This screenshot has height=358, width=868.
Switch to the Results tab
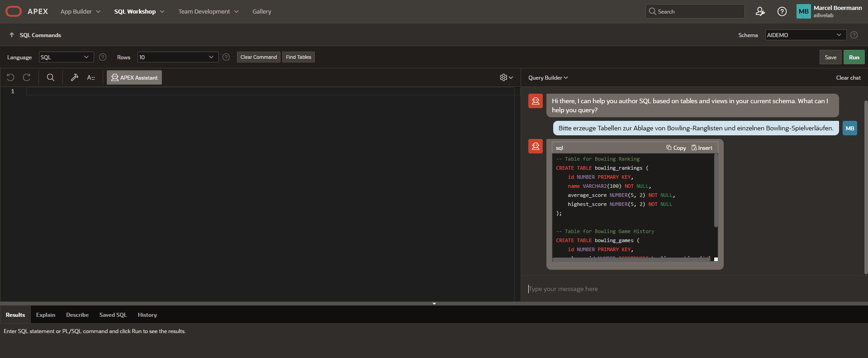click(15, 315)
